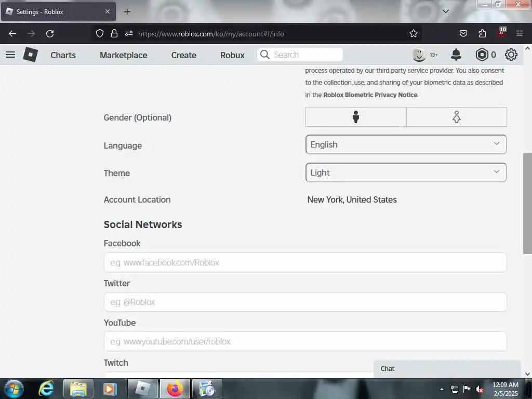Open the media player taskbar icon

[x=110, y=389]
